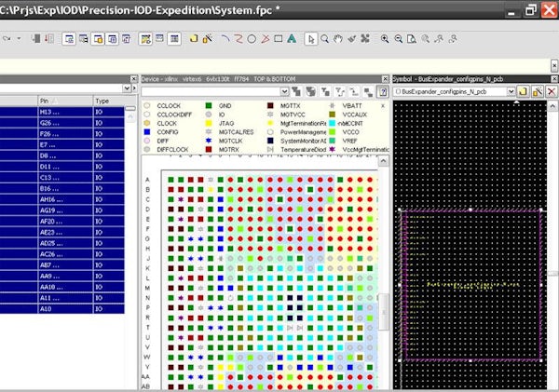This screenshot has height=392, width=559.
Task: Choose the rectangle drawing tool
Action: (279, 39)
